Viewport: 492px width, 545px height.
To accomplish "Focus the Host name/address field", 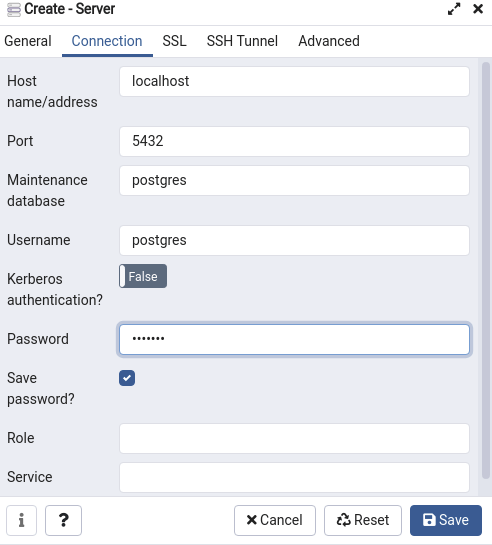I will (x=294, y=81).
